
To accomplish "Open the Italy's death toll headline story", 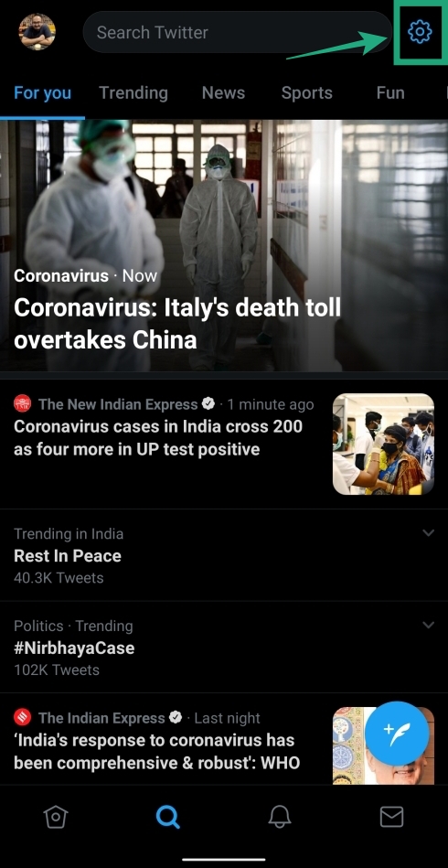I will tap(177, 323).
